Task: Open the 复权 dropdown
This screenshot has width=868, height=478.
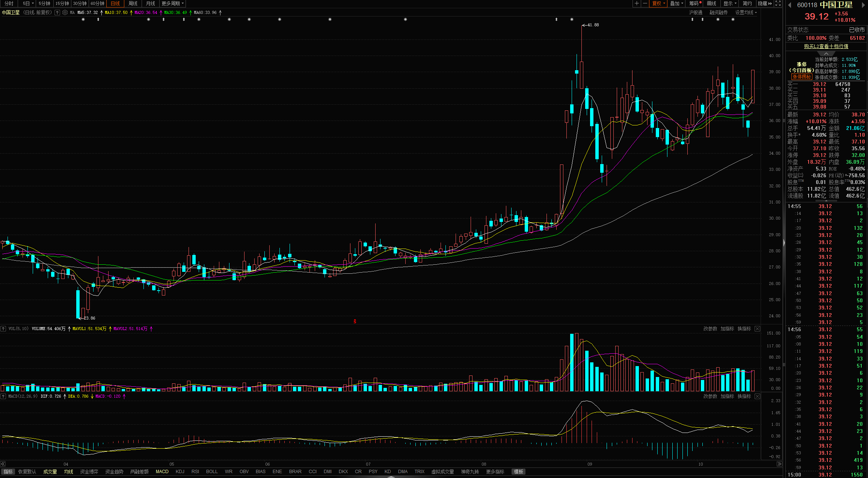Action: pyautogui.click(x=658, y=3)
